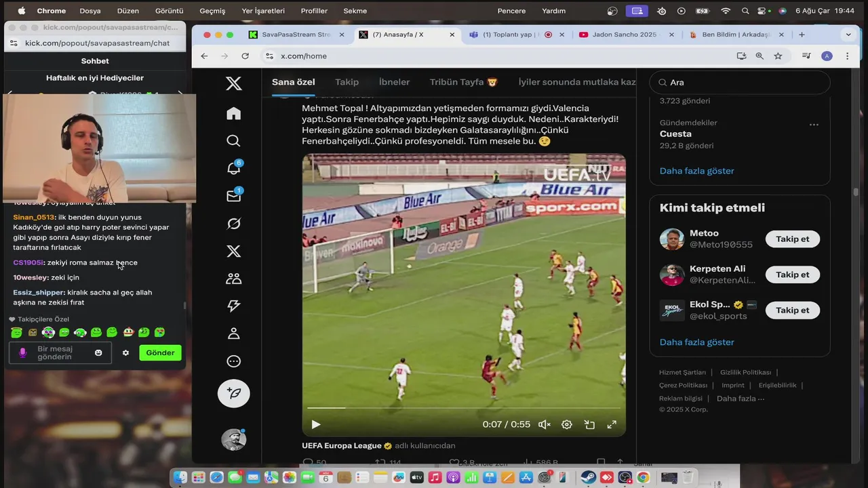The image size is (868, 488).
Task: Toggle picture-in-picture for the video
Action: coord(589,424)
